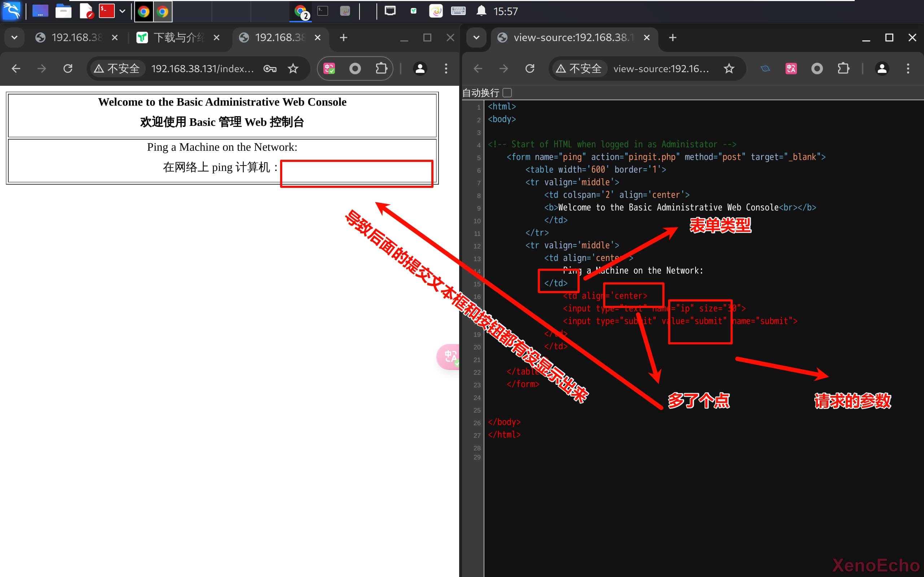Open the file manager from taskbar

click(x=64, y=11)
